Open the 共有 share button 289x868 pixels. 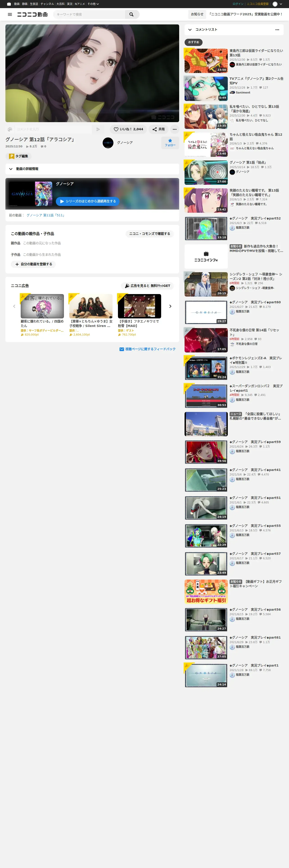158,129
